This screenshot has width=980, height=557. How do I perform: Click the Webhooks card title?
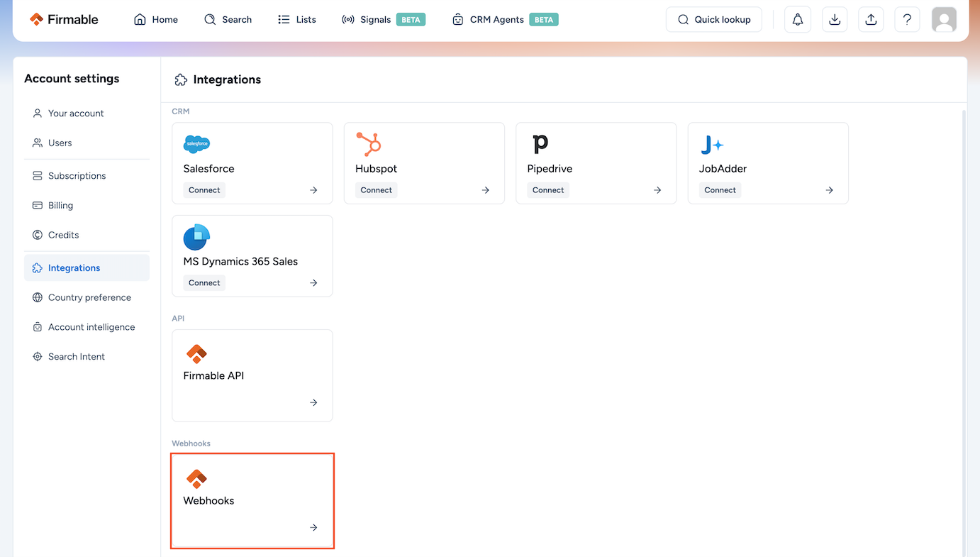point(208,501)
